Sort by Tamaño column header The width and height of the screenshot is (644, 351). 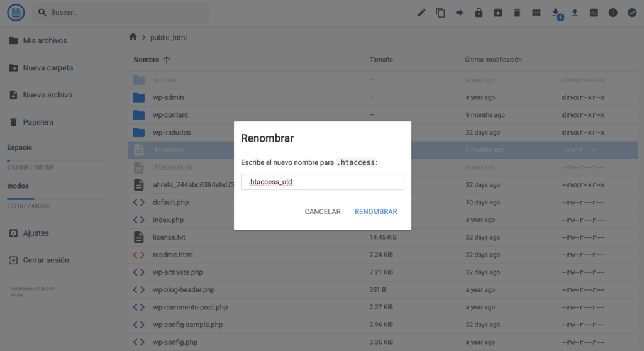[x=381, y=60]
